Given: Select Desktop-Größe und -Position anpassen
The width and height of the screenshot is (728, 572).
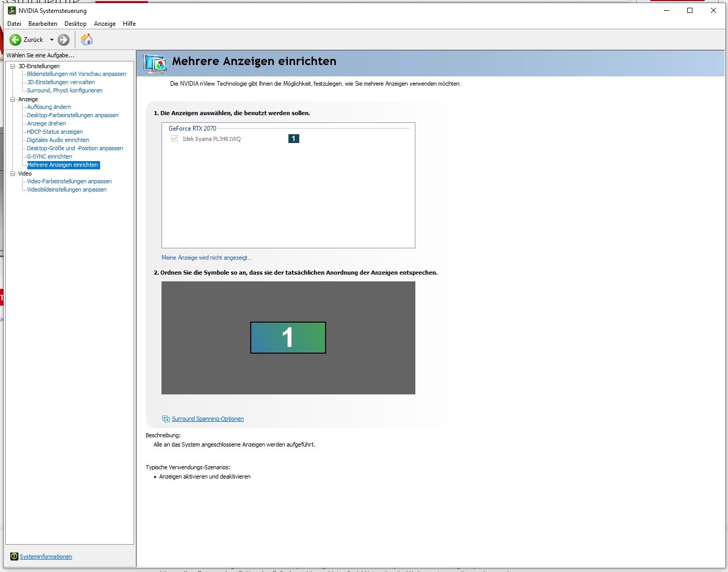Looking at the screenshot, I should click(75, 148).
